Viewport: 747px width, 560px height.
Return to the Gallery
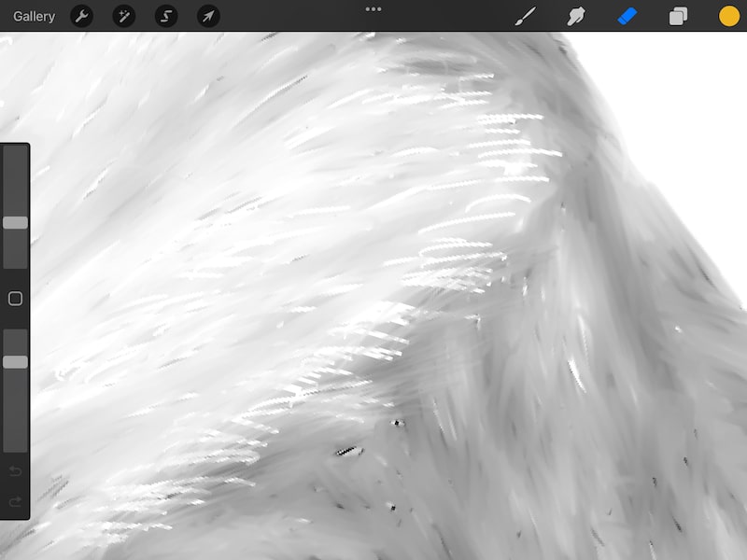tap(33, 16)
